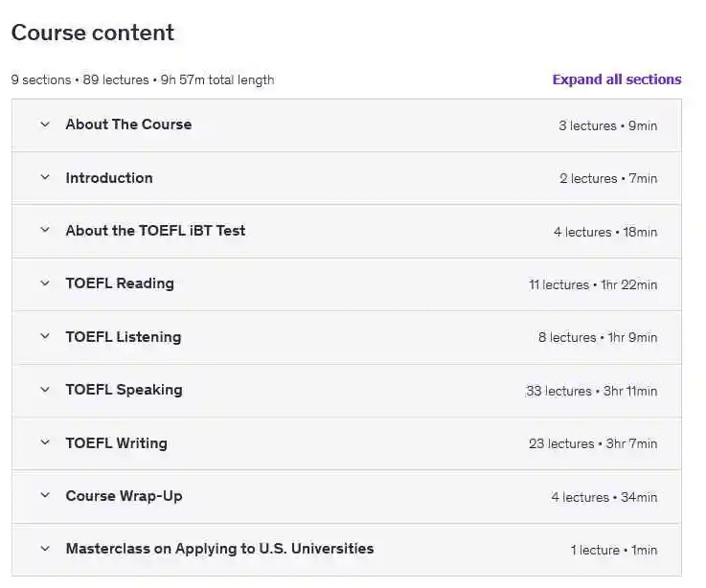This screenshot has width=706, height=588.
Task: Click Masterclass on Applying to U.S. Universities title
Action: 219,549
